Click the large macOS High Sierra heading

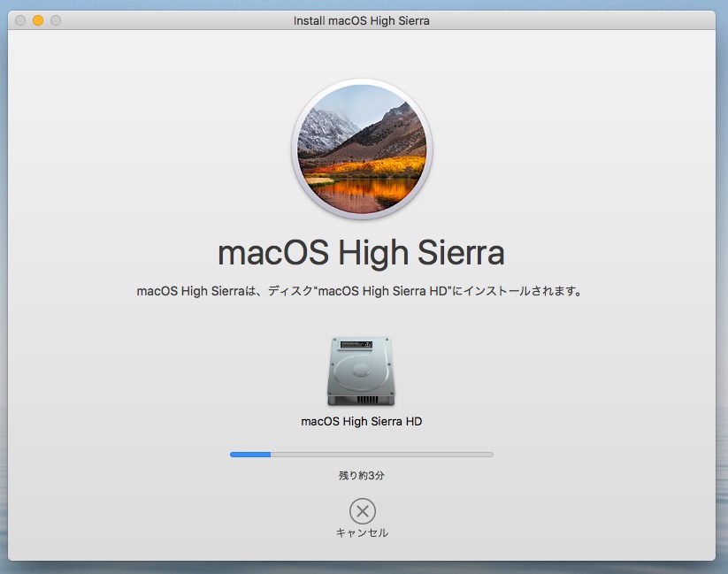(361, 254)
